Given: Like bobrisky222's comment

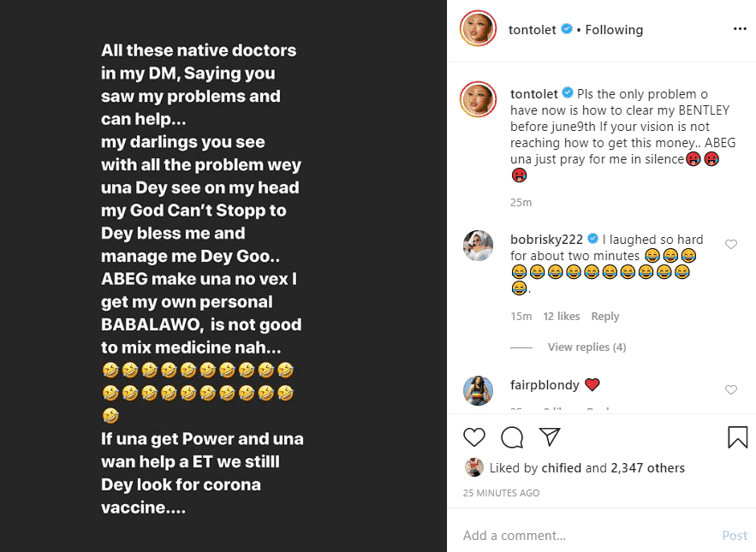Looking at the screenshot, I should click(731, 245).
